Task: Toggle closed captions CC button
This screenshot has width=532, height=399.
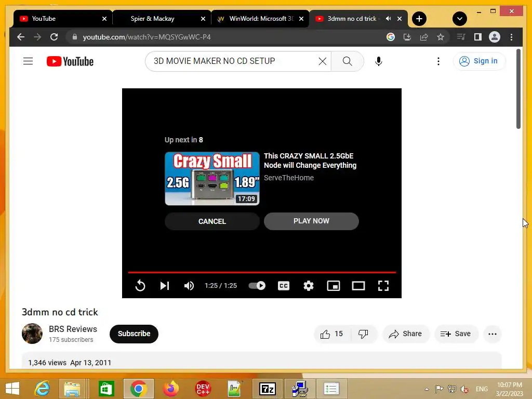Action: (284, 286)
